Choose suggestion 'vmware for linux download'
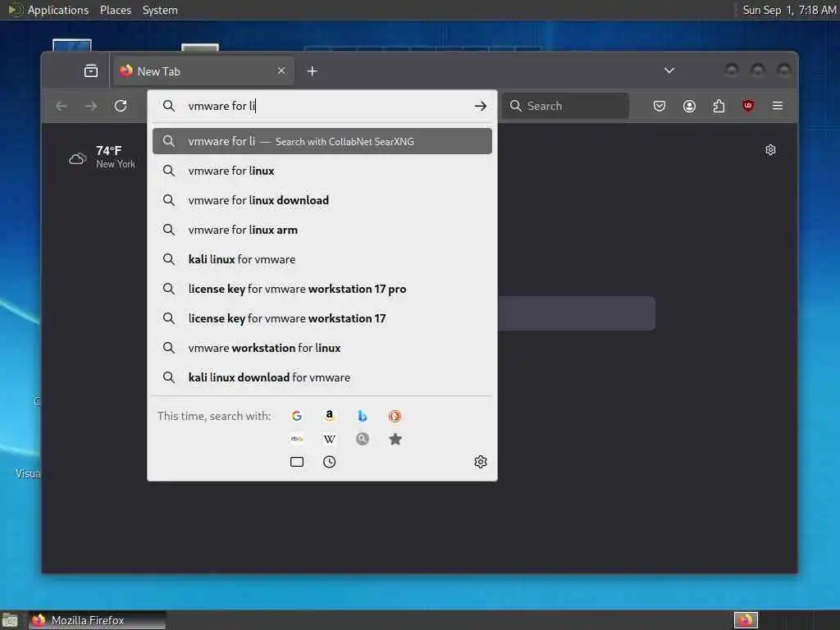This screenshot has height=630, width=840. coord(322,200)
